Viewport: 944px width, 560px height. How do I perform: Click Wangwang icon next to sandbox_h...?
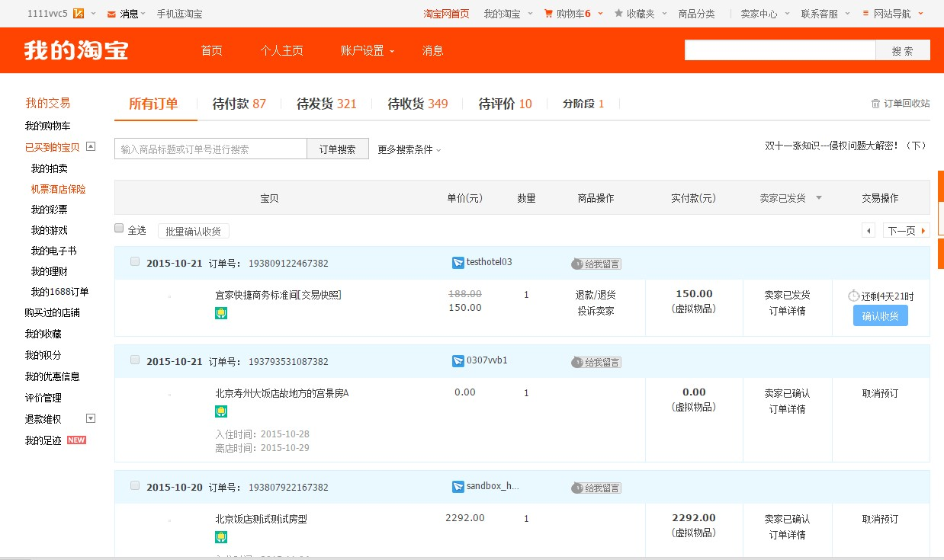click(x=458, y=486)
